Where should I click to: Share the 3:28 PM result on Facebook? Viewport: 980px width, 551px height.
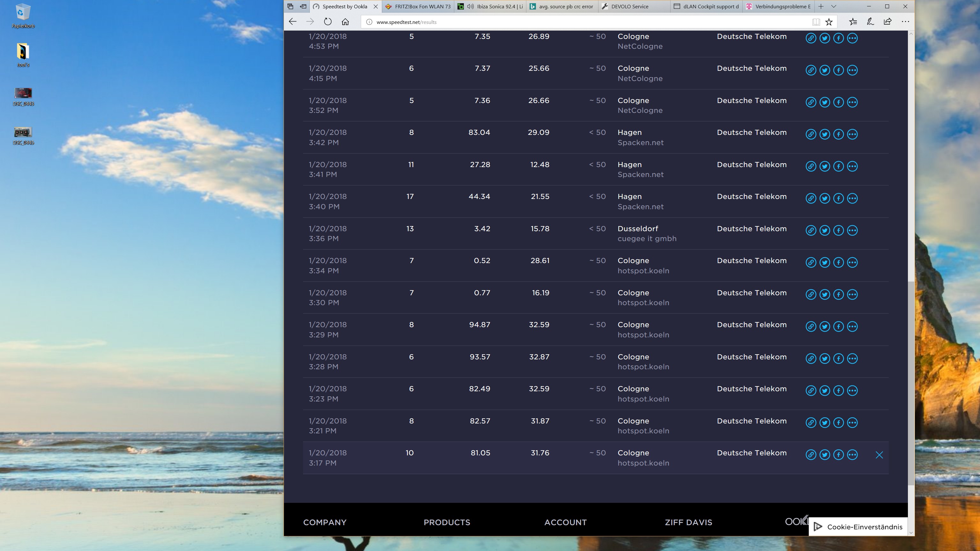point(838,359)
